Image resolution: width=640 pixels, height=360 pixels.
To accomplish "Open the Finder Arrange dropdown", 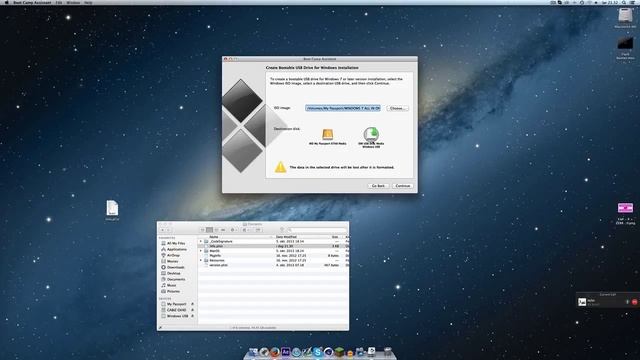I will click(245, 230).
